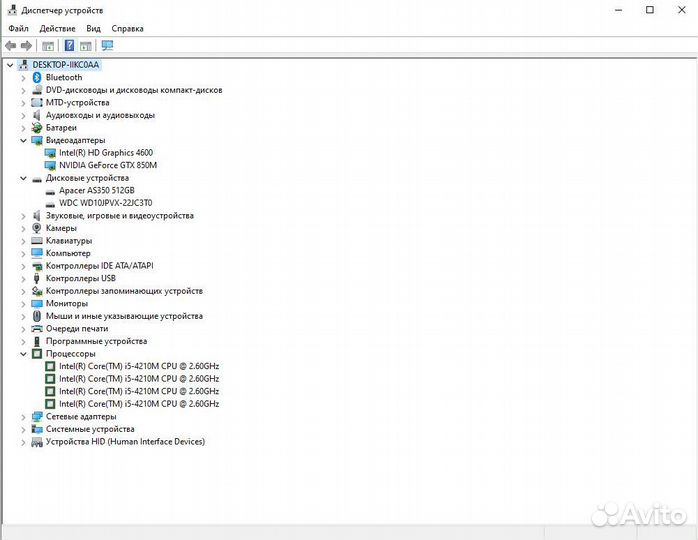698x540 pixels.
Task: Open the Действие menu
Action: point(57,28)
